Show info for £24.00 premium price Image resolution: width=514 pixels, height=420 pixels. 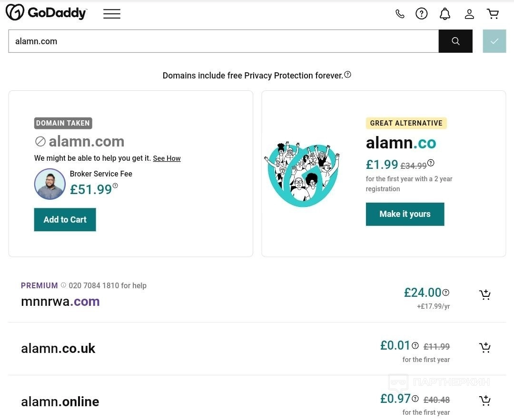point(446,293)
